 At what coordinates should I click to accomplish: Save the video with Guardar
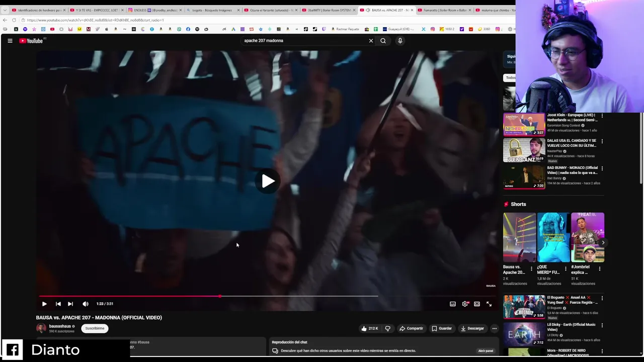pos(442,328)
